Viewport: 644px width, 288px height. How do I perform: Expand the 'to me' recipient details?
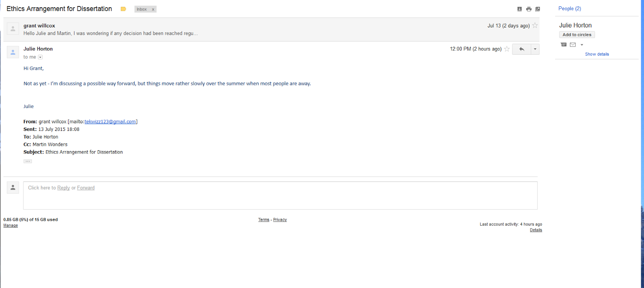(x=40, y=57)
